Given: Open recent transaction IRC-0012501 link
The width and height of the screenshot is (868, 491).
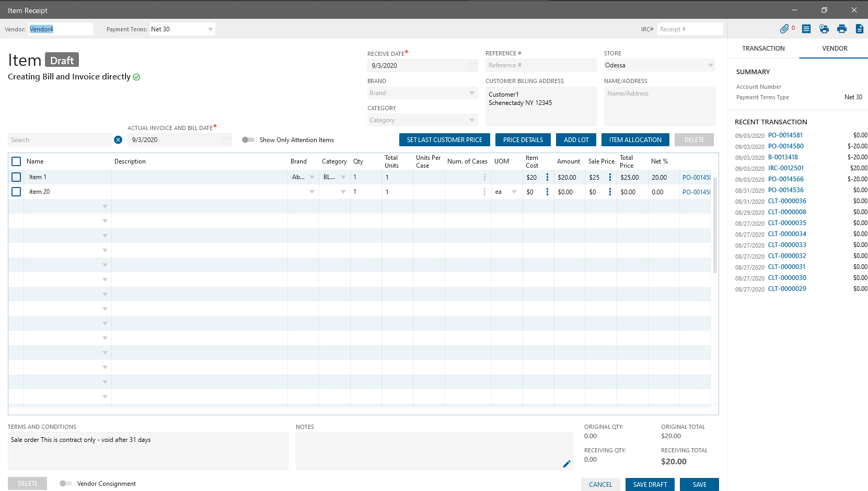Looking at the screenshot, I should tap(785, 168).
